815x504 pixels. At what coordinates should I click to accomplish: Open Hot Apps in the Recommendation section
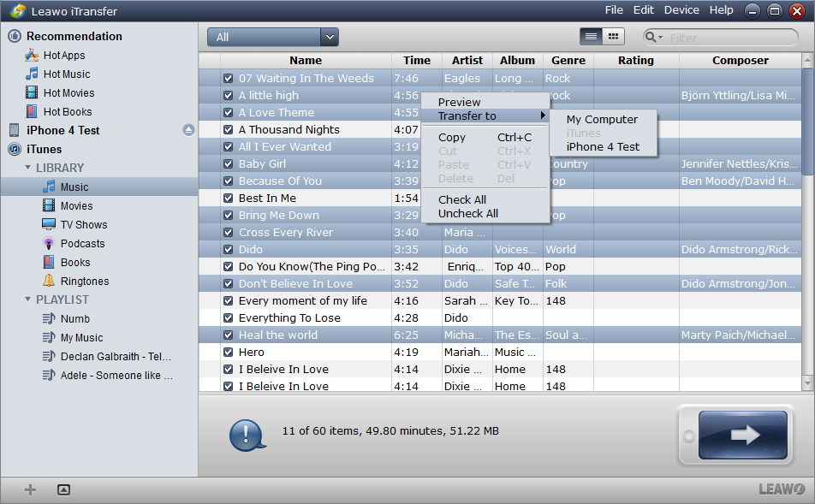[x=63, y=55]
